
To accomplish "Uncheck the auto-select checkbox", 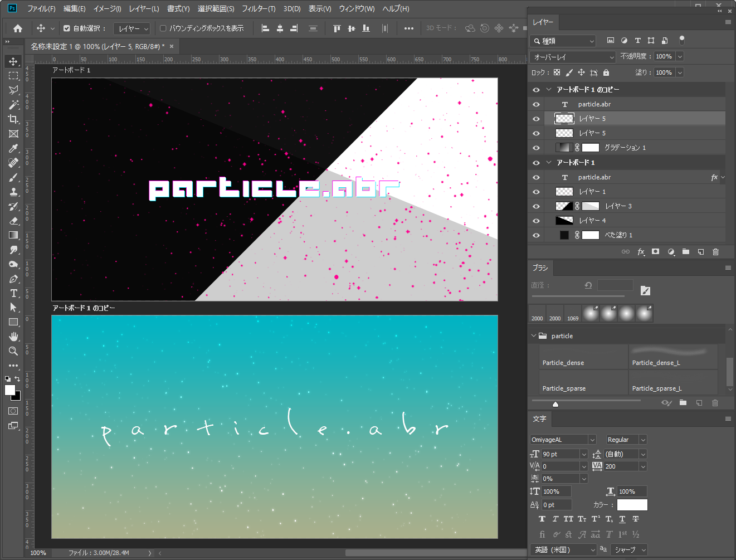I will click(x=67, y=28).
